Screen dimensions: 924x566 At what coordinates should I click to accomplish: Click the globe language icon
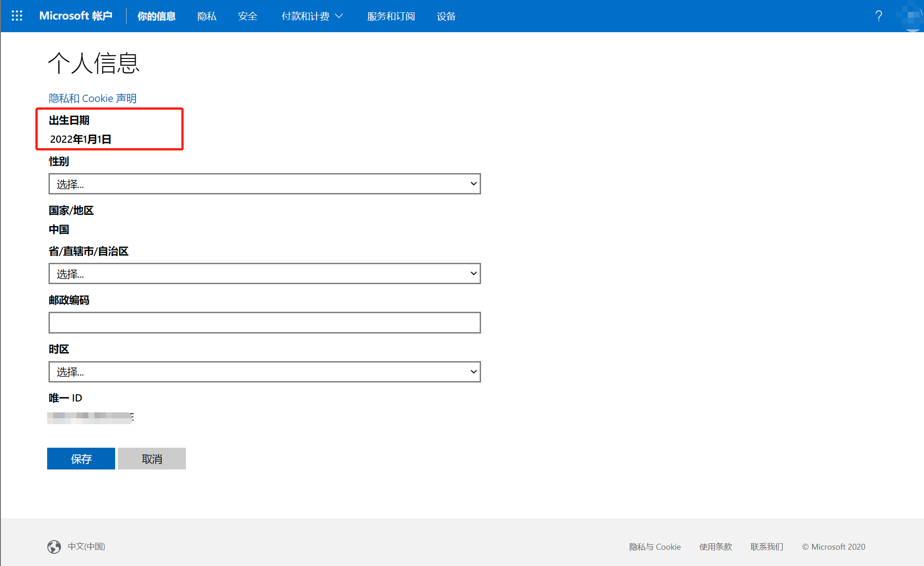point(54,547)
